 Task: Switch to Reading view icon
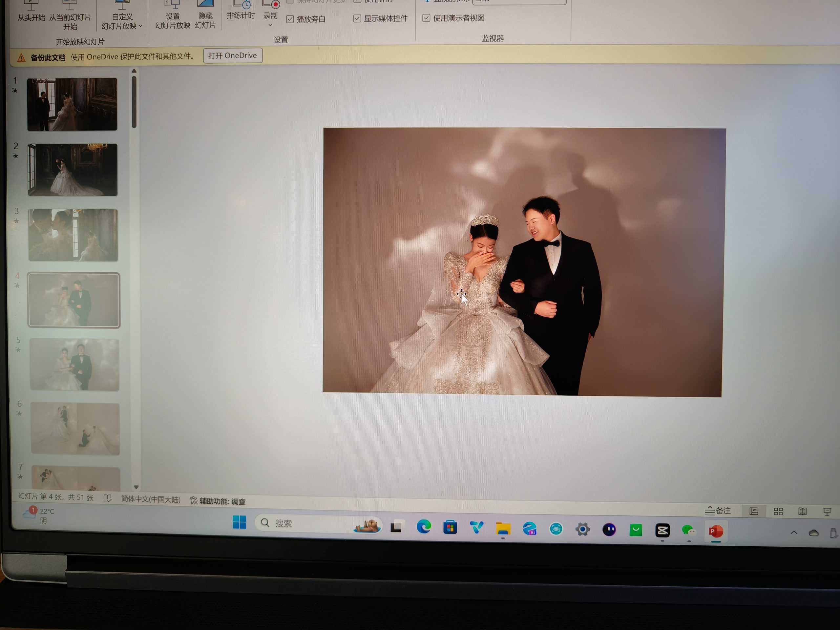802,512
